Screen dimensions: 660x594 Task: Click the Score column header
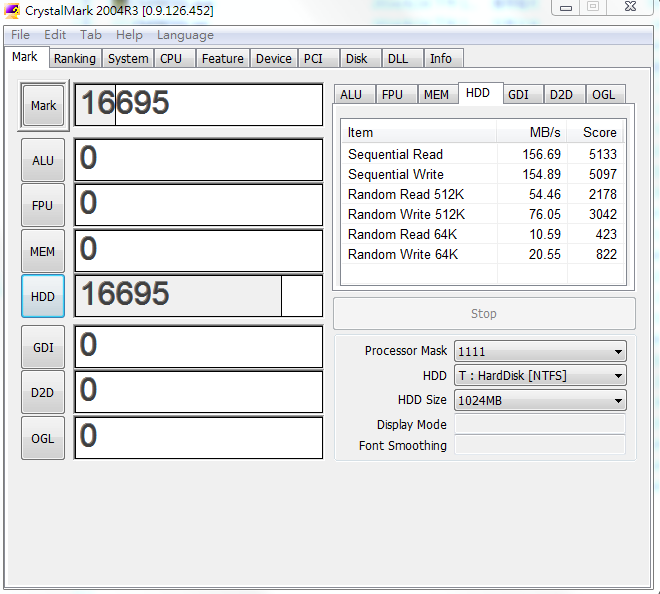(595, 132)
